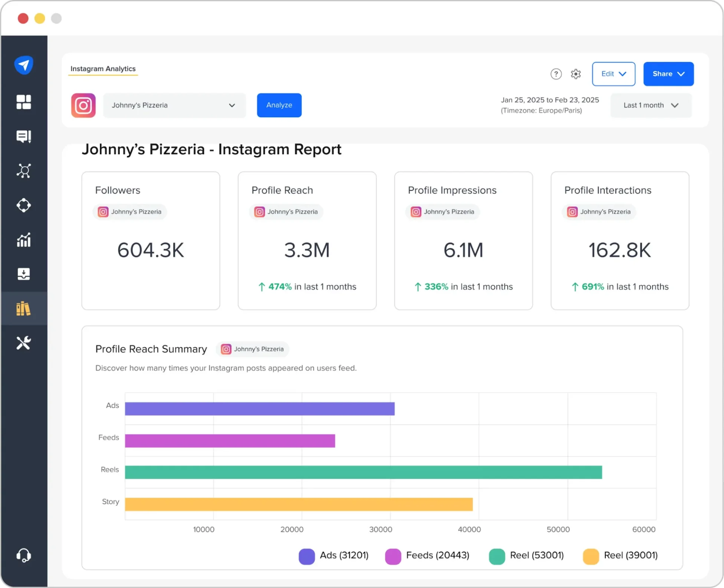This screenshot has height=588, width=724.
Task: Open the tools wrench icon in sidebar
Action: pyautogui.click(x=23, y=343)
